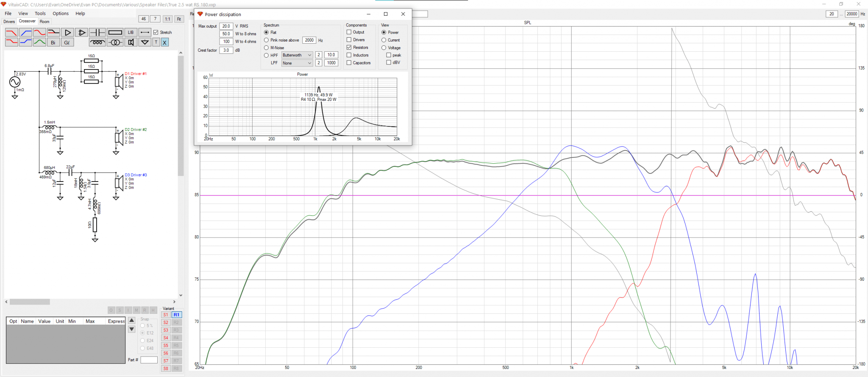Open the View menu
The width and height of the screenshot is (868, 377).
point(23,14)
